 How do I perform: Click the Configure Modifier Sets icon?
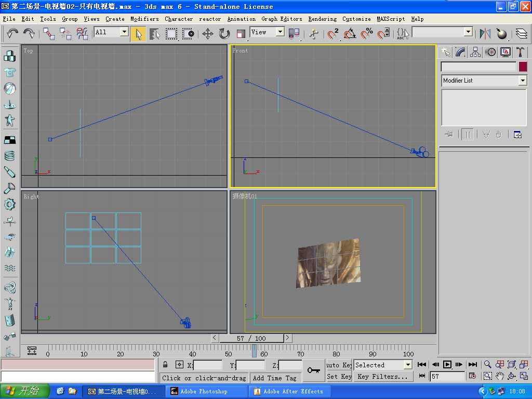pos(517,135)
